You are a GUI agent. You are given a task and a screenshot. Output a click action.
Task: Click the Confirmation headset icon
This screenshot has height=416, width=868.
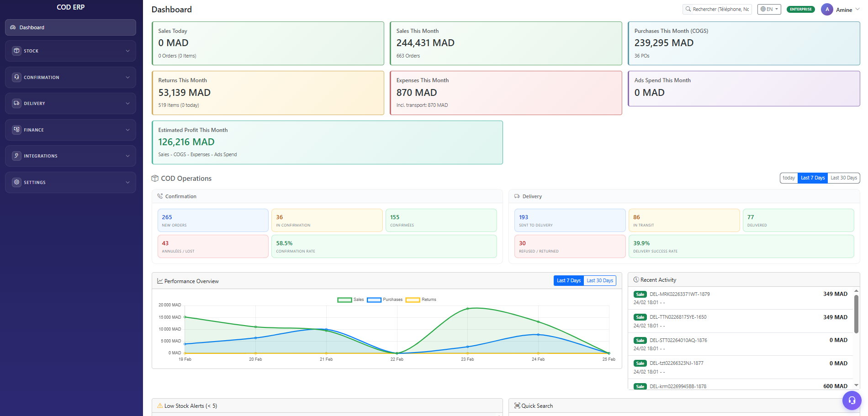(x=16, y=77)
